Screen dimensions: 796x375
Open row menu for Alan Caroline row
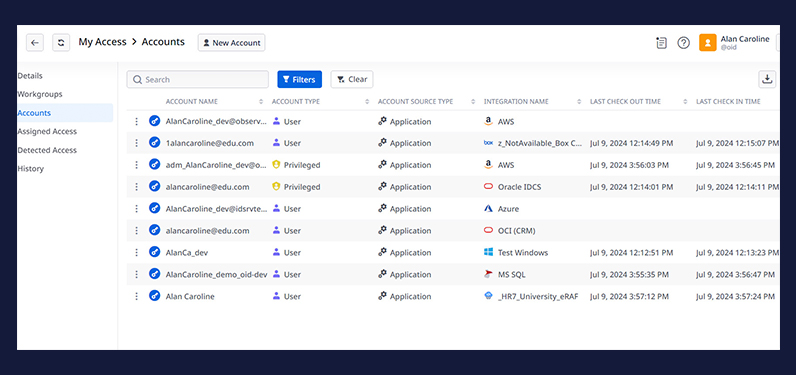click(x=136, y=296)
